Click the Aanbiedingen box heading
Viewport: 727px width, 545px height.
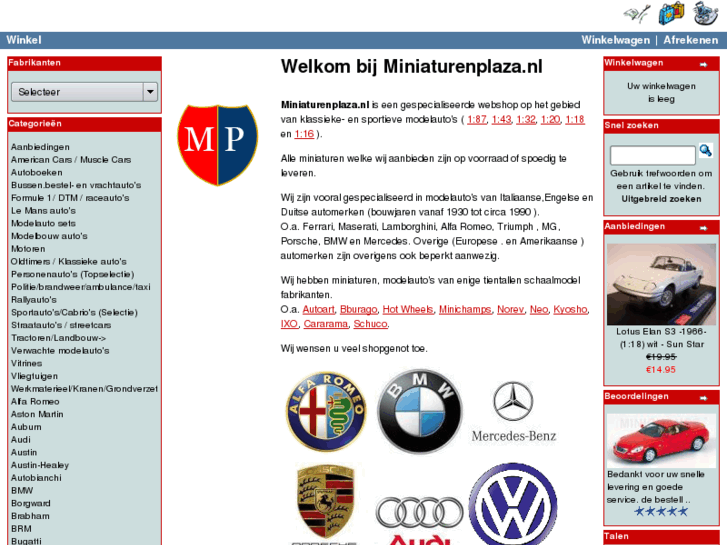634,226
